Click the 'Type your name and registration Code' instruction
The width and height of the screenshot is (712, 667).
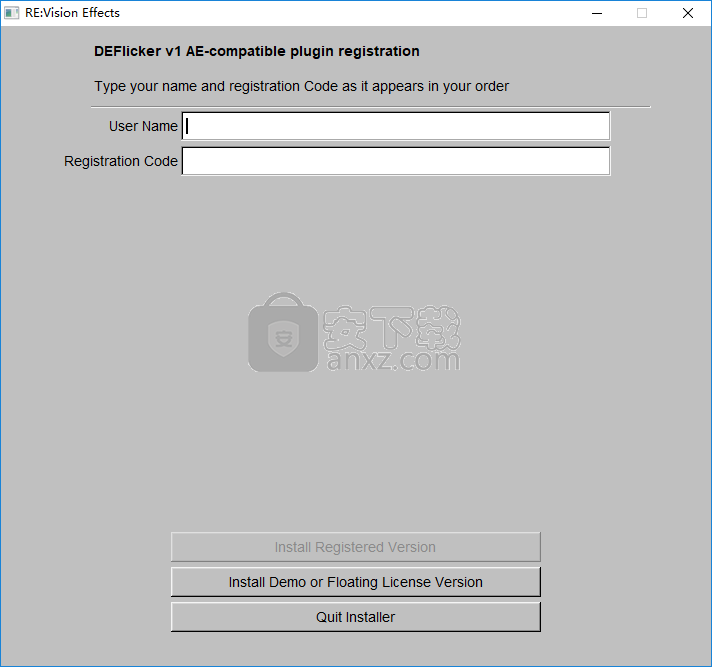(x=302, y=86)
